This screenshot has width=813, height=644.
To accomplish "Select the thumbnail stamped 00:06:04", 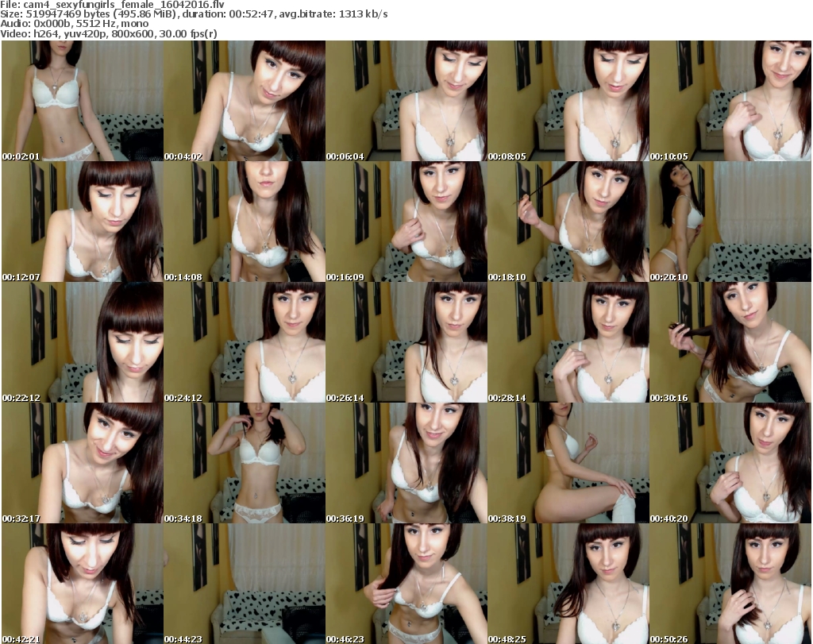I will [x=406, y=101].
